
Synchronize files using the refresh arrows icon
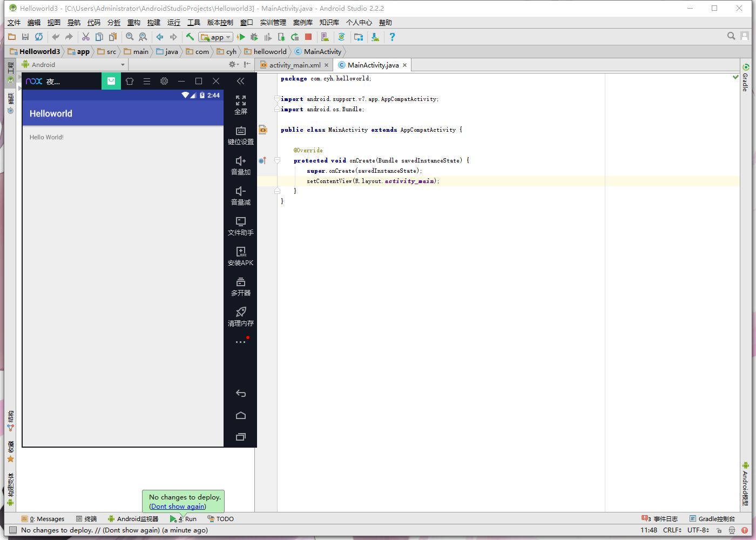pos(39,37)
